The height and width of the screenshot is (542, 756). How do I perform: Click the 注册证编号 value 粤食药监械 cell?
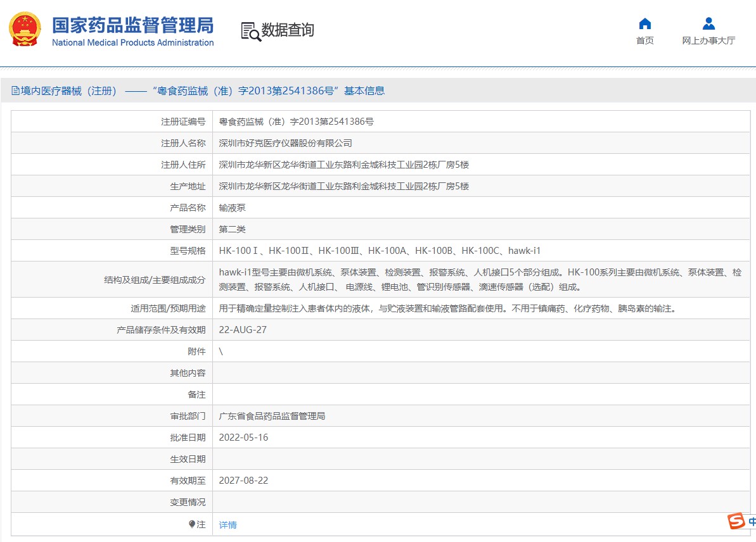(296, 122)
